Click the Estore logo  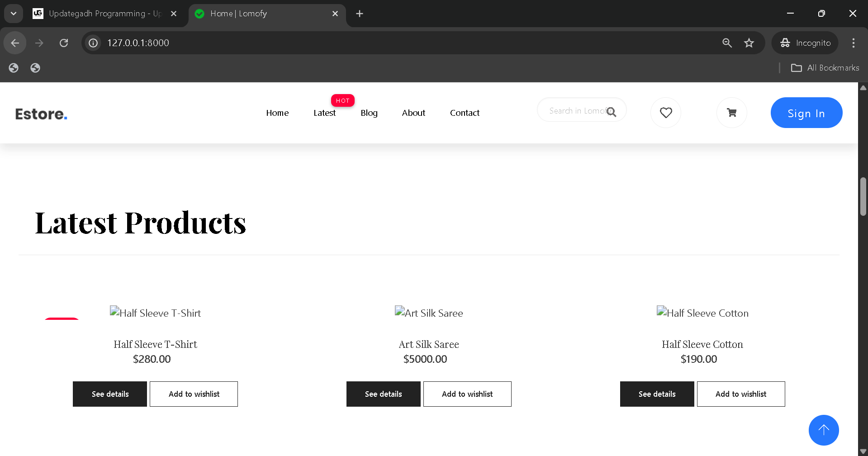click(x=41, y=113)
